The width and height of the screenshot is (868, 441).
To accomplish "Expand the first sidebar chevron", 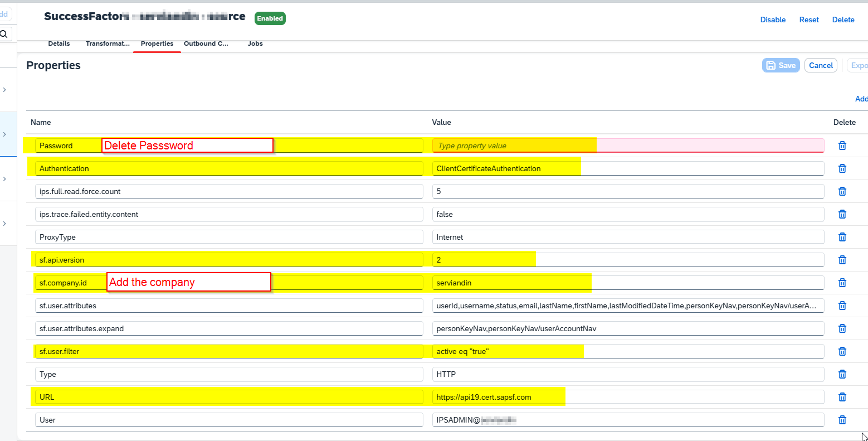I will (4, 90).
